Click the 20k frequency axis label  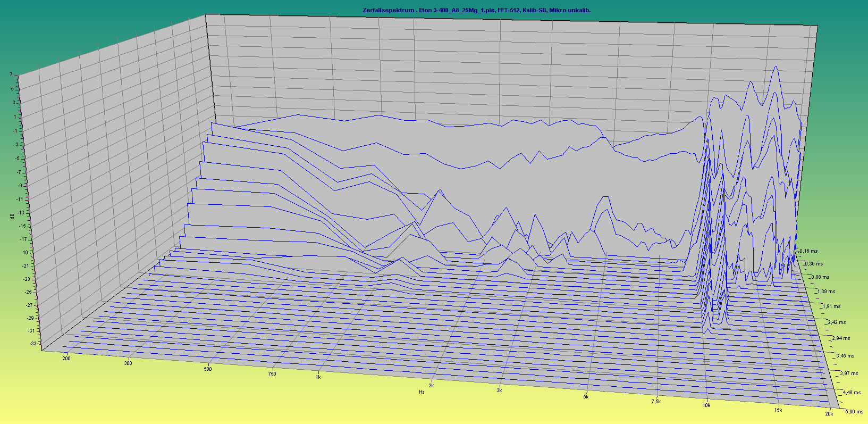point(829,414)
